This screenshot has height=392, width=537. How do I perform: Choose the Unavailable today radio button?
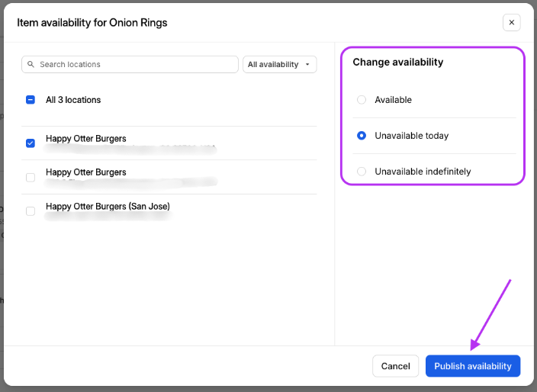pyautogui.click(x=362, y=136)
